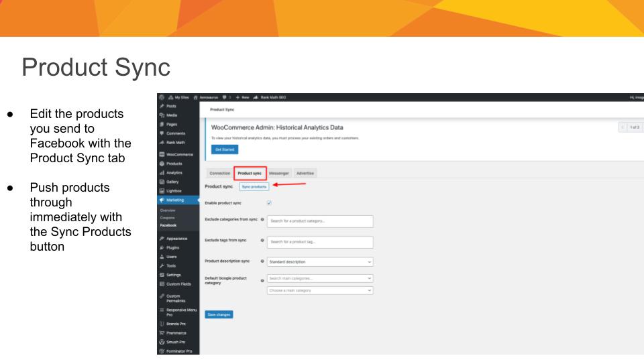The width and height of the screenshot is (644, 362).
Task: Open Rank Math SEO in admin bar
Action: (x=270, y=97)
